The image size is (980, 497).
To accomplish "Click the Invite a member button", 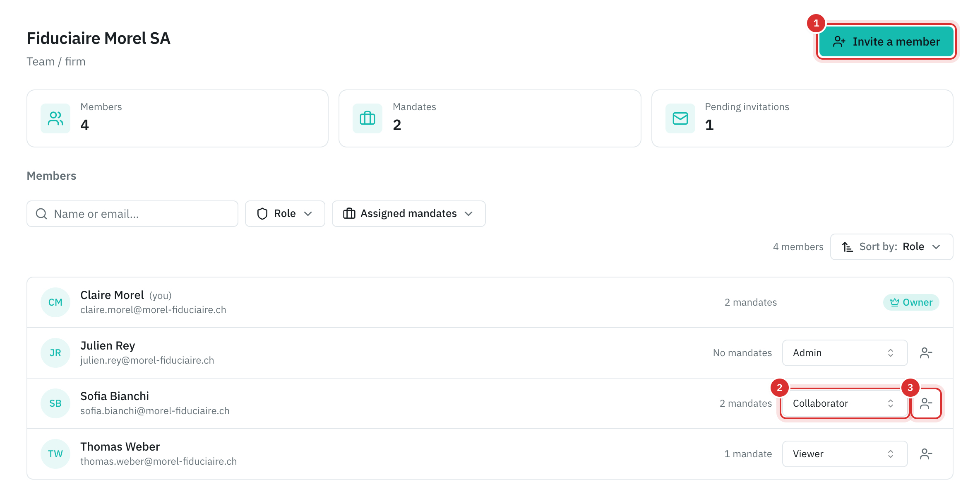I will point(886,41).
